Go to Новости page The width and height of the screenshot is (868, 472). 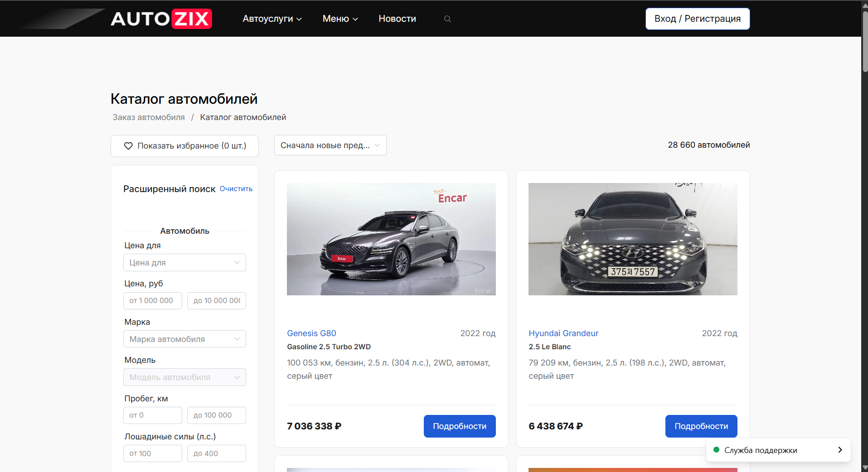point(397,19)
